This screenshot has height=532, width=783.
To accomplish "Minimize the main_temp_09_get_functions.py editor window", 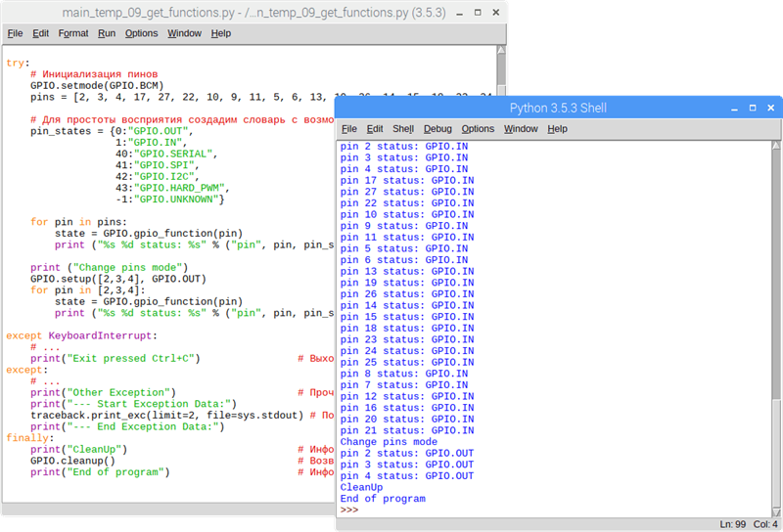I will pos(457,13).
